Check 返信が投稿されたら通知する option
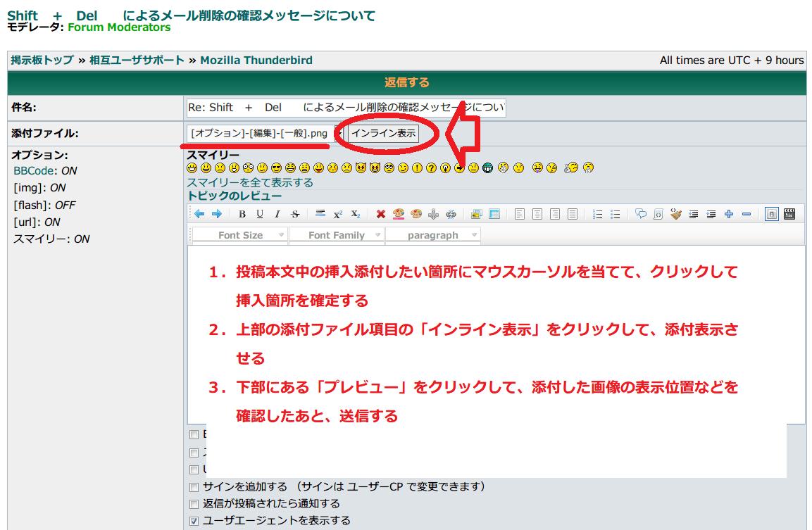This screenshot has height=530, width=812. point(194,504)
